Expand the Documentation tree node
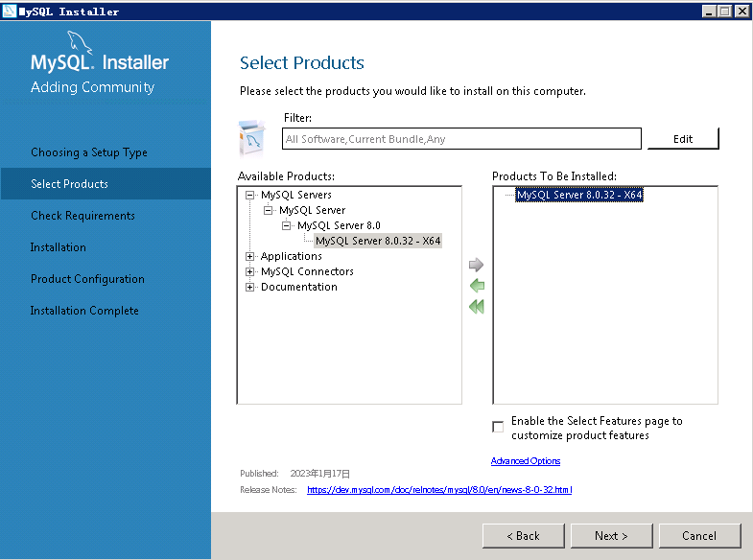Viewport: 753px width, 560px height. tap(249, 287)
